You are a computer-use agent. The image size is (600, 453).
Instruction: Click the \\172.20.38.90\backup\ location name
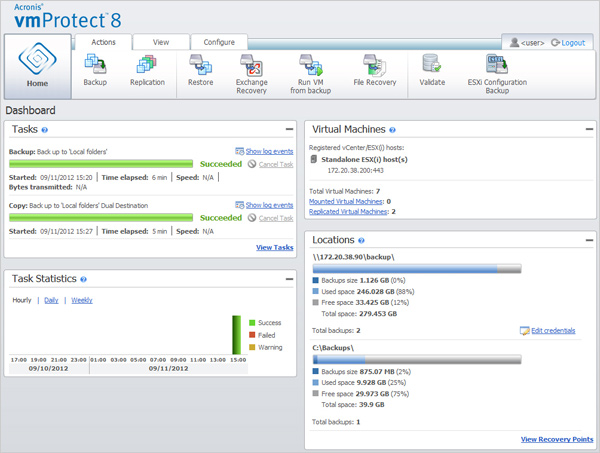pos(353,257)
